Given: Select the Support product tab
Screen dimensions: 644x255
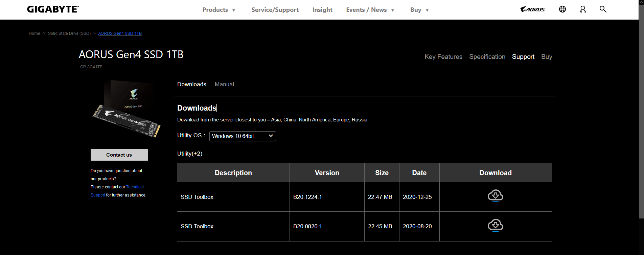Looking at the screenshot, I should click(x=523, y=57).
